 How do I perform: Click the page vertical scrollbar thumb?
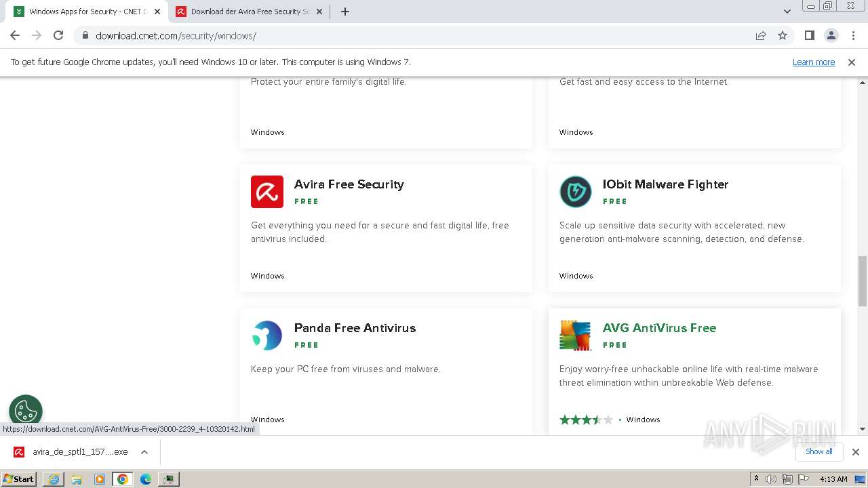[x=863, y=281]
